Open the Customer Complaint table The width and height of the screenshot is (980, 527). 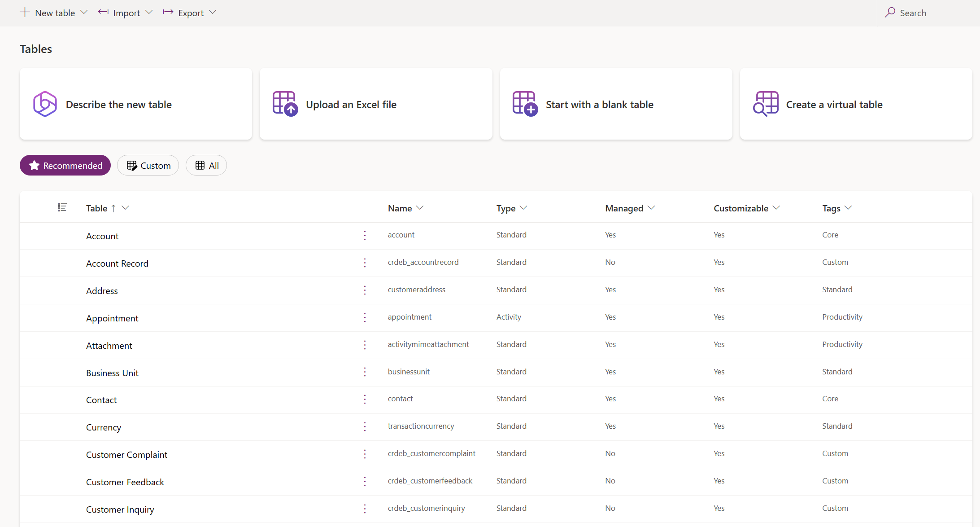click(x=127, y=454)
